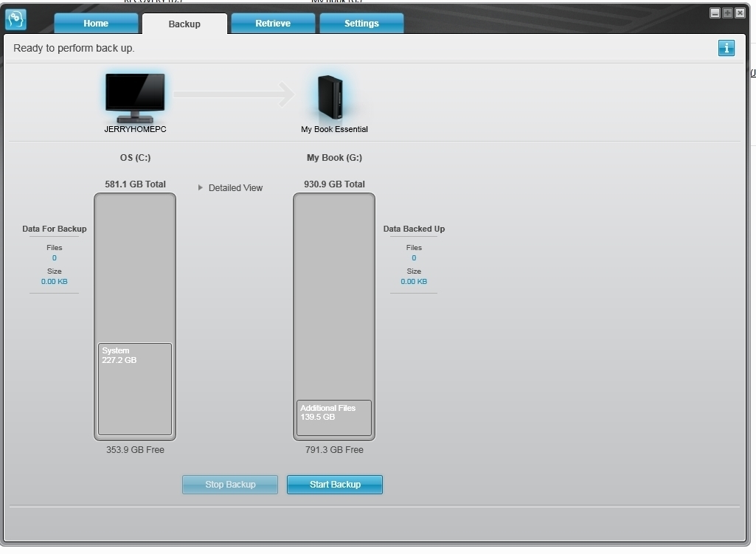Viewport: 756px width, 554px height.
Task: Click the Data For Backup files count
Action: (x=54, y=258)
